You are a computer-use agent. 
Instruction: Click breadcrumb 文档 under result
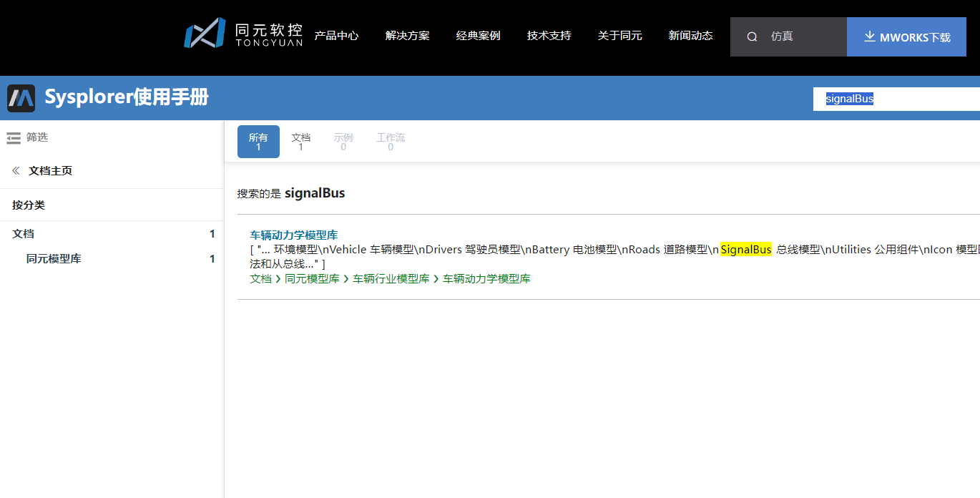tap(260, 278)
